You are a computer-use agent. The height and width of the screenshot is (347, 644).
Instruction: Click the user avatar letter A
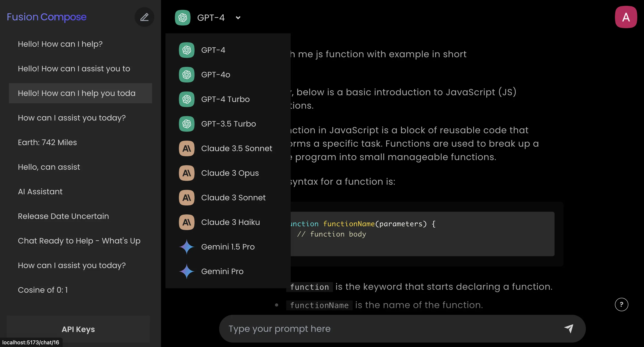(x=626, y=17)
